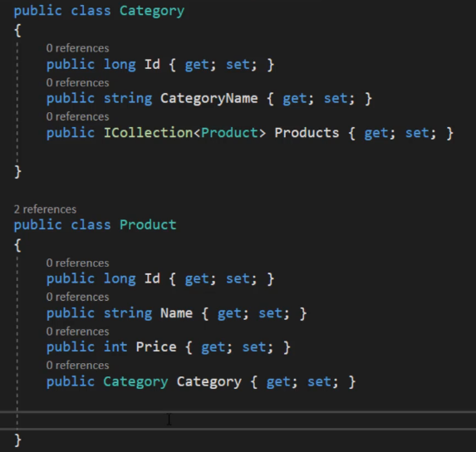476x452 pixels.
Task: Click the green Category type in Product class
Action: click(x=135, y=382)
